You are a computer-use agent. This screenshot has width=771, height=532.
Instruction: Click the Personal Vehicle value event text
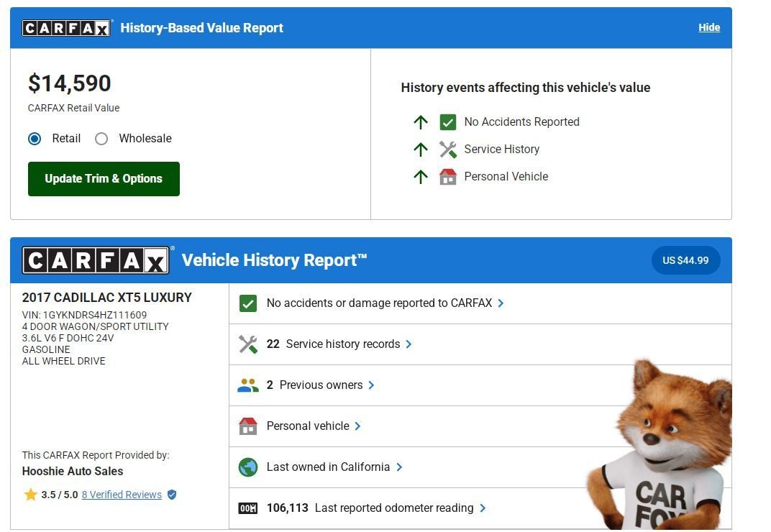click(506, 177)
